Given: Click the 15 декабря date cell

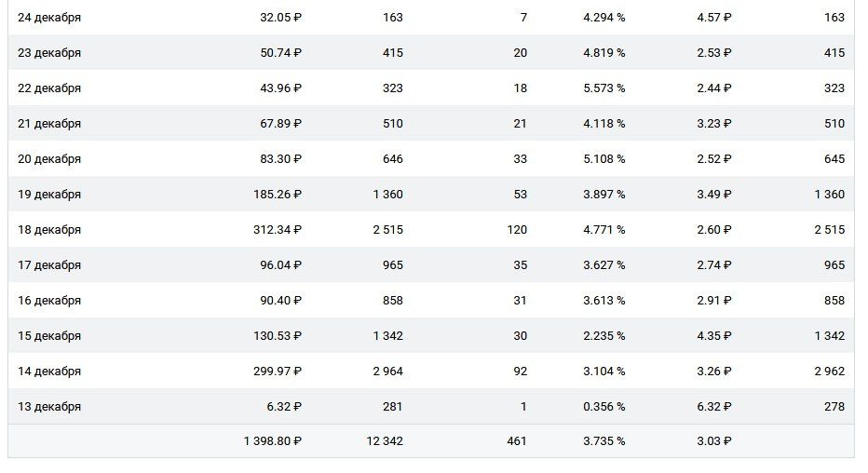Looking at the screenshot, I should [49, 336].
